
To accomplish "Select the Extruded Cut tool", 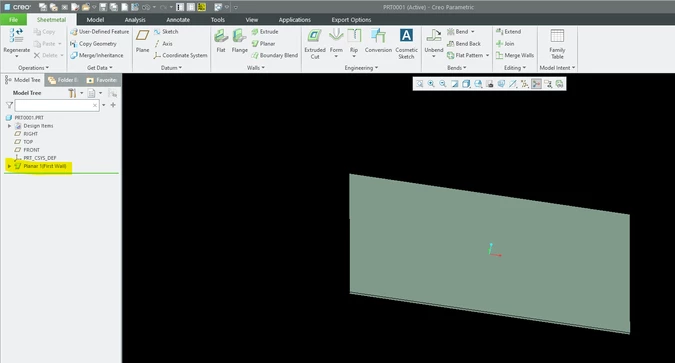I will [x=315, y=44].
